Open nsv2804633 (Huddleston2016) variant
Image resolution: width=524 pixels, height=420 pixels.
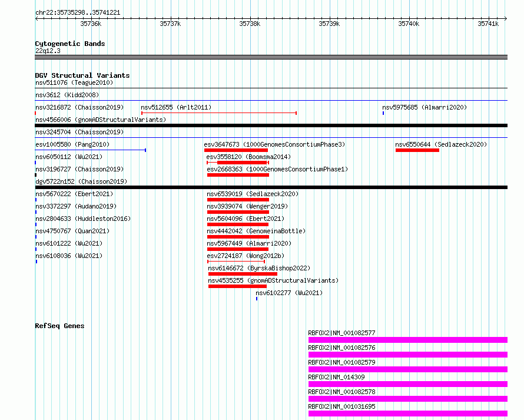[83, 219]
